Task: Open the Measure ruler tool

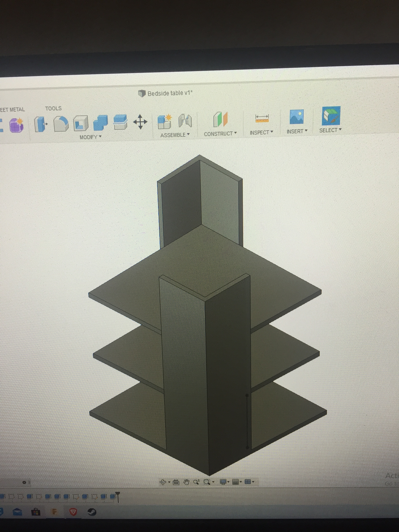Action: click(262, 118)
